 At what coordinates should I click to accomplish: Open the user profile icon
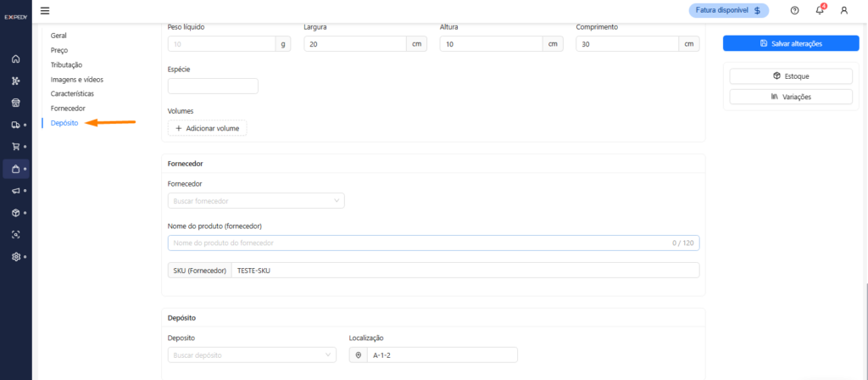(x=843, y=10)
